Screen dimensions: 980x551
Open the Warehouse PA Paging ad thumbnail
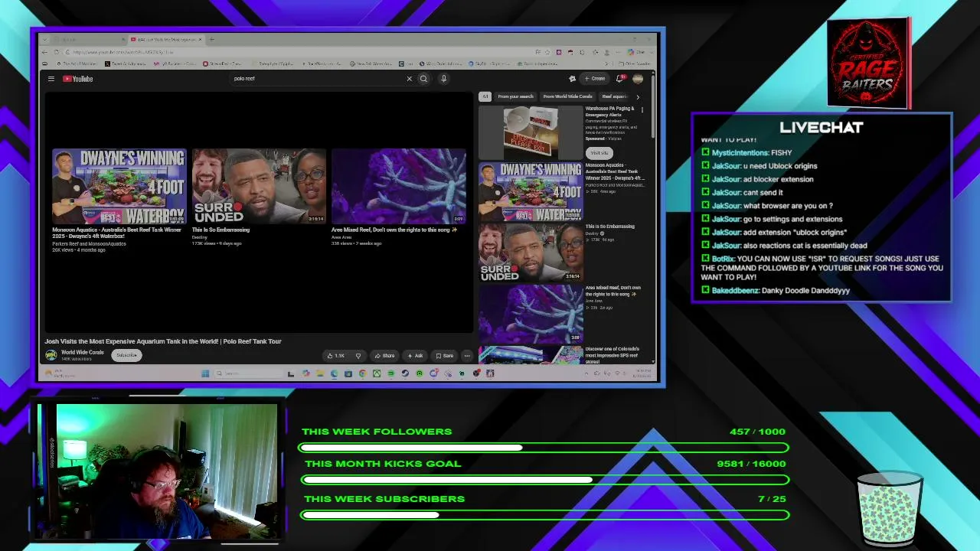pos(531,132)
